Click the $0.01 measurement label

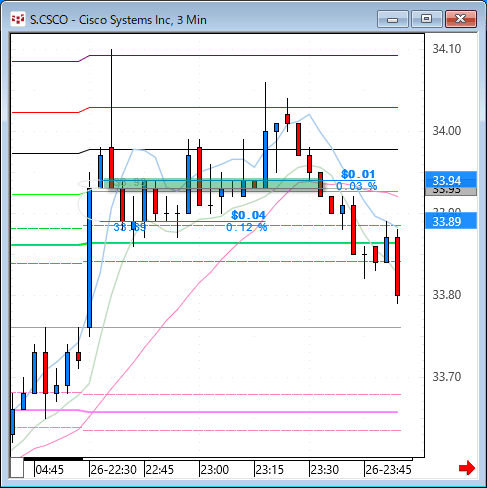[358, 174]
